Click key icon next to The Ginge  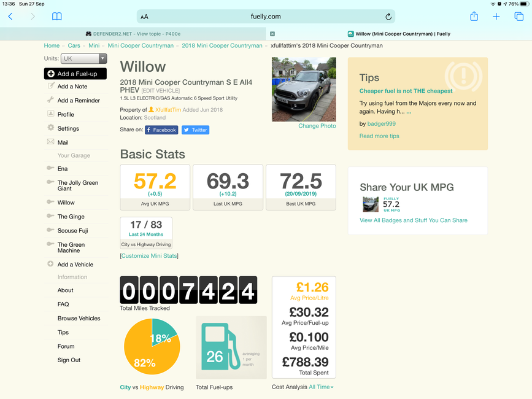pos(50,216)
